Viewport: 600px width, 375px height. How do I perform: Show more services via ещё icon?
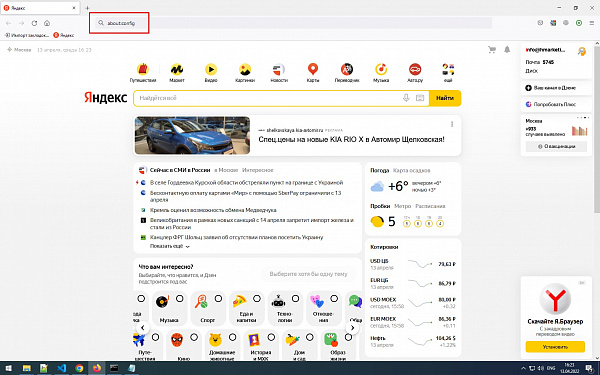point(448,69)
